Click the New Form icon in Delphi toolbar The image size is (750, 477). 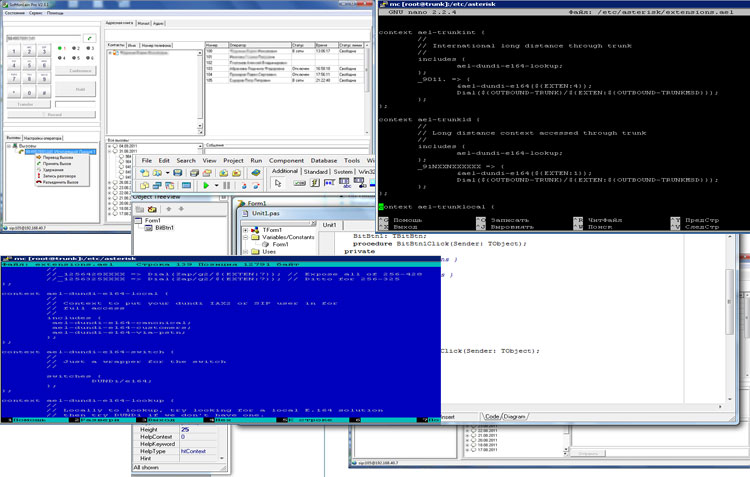tap(186, 186)
